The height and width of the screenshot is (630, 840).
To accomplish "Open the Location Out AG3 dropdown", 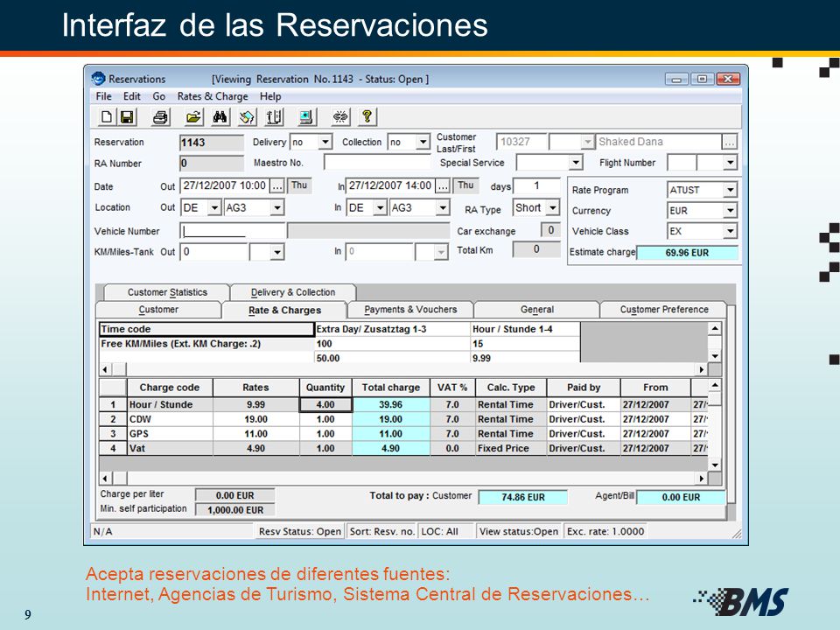I will pos(277,208).
